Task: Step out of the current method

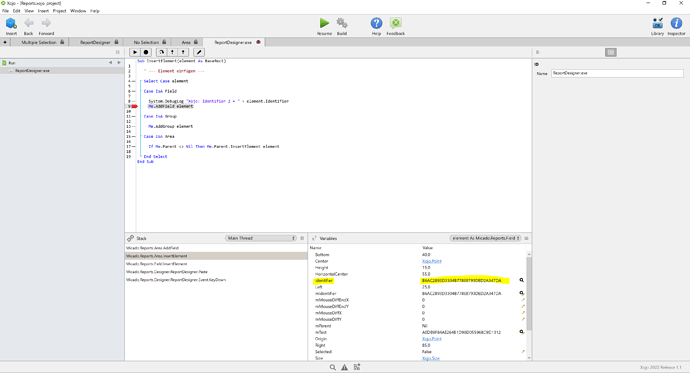Action: 183,52
